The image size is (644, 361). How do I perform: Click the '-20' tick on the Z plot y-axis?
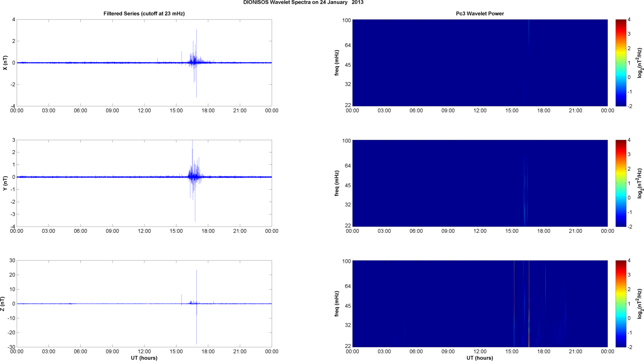pos(11,333)
